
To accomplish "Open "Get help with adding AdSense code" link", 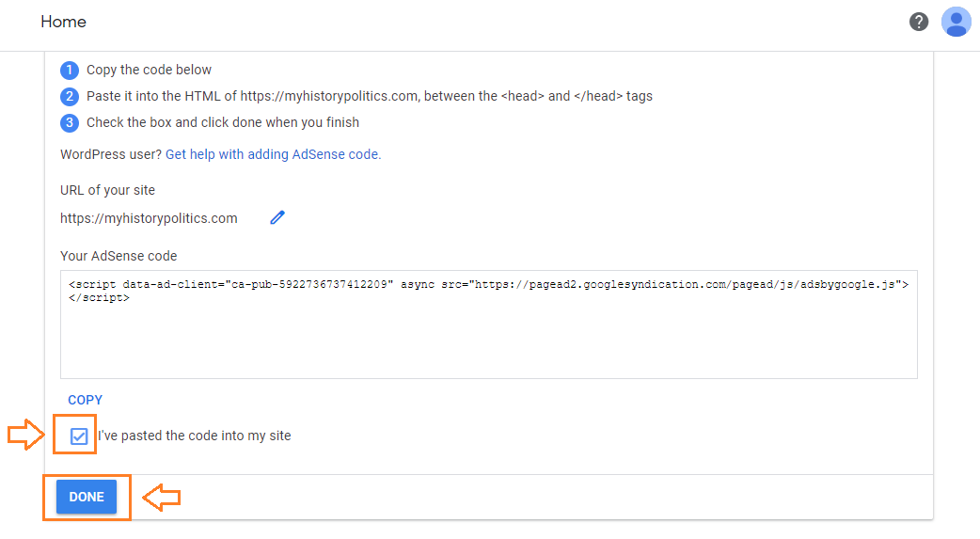I will 273,154.
